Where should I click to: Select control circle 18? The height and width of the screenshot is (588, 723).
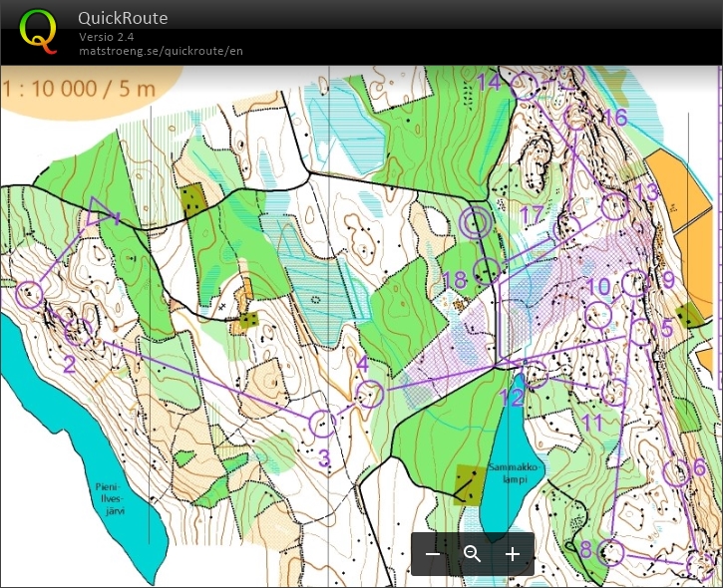pos(486,269)
